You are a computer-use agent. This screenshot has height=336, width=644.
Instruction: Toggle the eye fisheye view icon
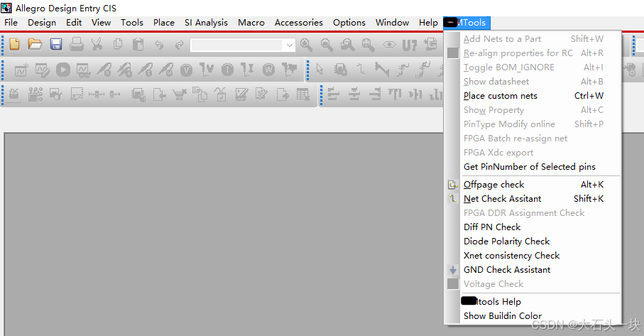[x=389, y=44]
